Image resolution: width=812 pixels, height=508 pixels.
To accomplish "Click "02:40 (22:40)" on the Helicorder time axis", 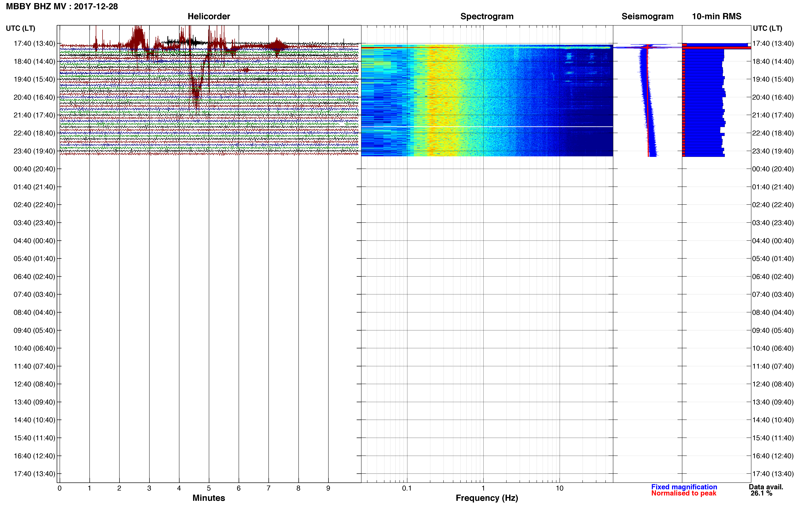I will pyautogui.click(x=34, y=205).
